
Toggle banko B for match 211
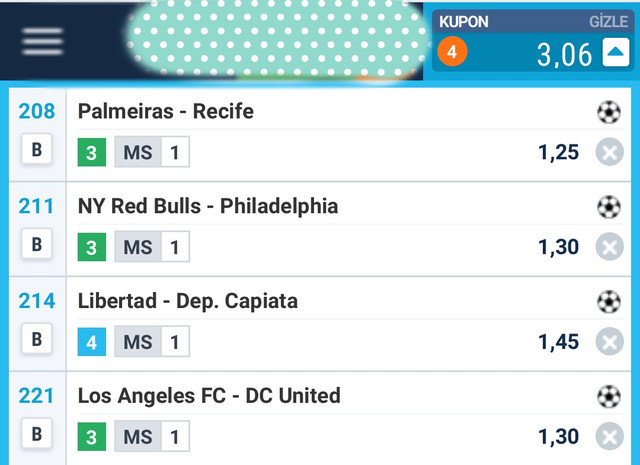click(37, 244)
